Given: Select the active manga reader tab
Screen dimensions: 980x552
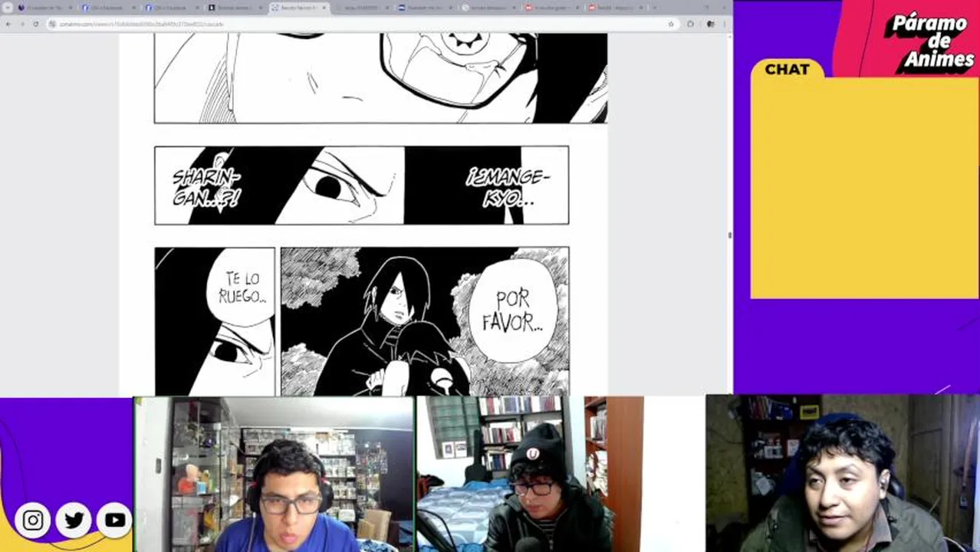Looking at the screenshot, I should (x=300, y=8).
